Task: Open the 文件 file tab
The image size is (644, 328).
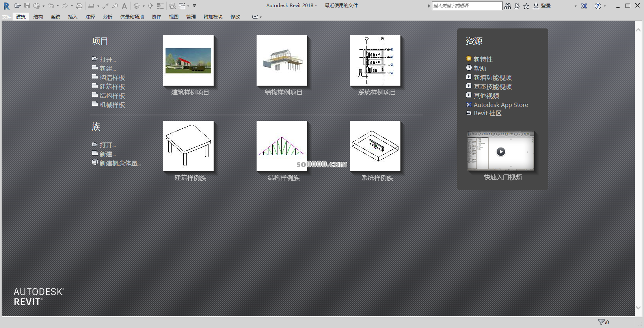Action: pyautogui.click(x=7, y=17)
